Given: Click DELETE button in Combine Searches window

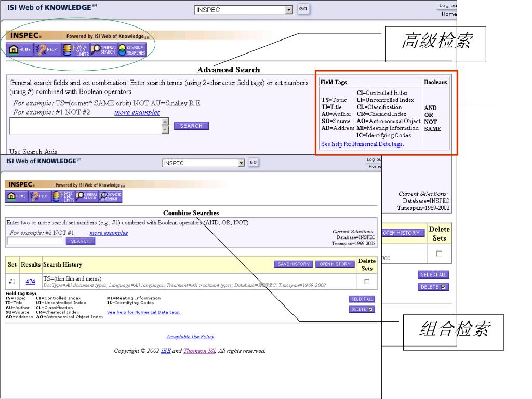Looking at the screenshot, I should pyautogui.click(x=362, y=309).
